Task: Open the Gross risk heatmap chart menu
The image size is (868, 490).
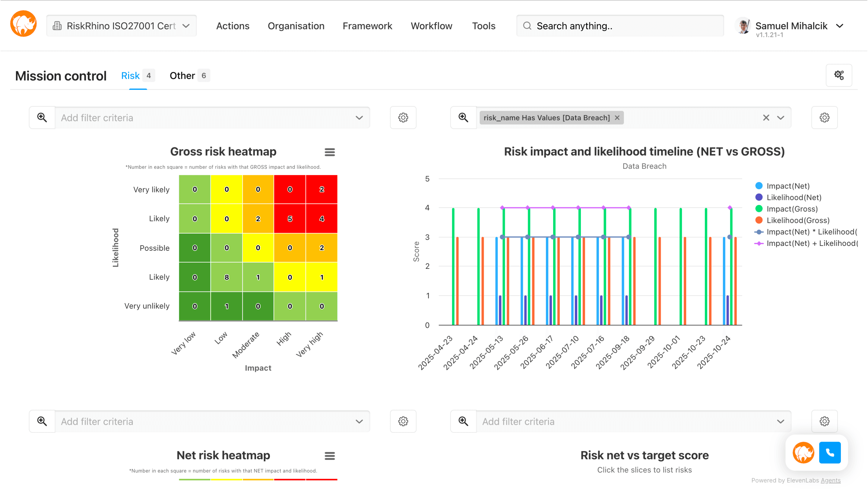Action: 330,152
